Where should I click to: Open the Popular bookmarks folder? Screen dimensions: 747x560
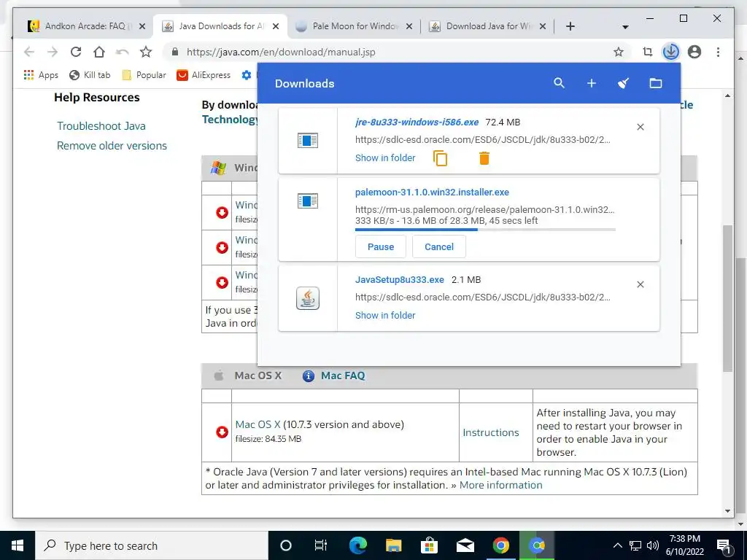144,75
